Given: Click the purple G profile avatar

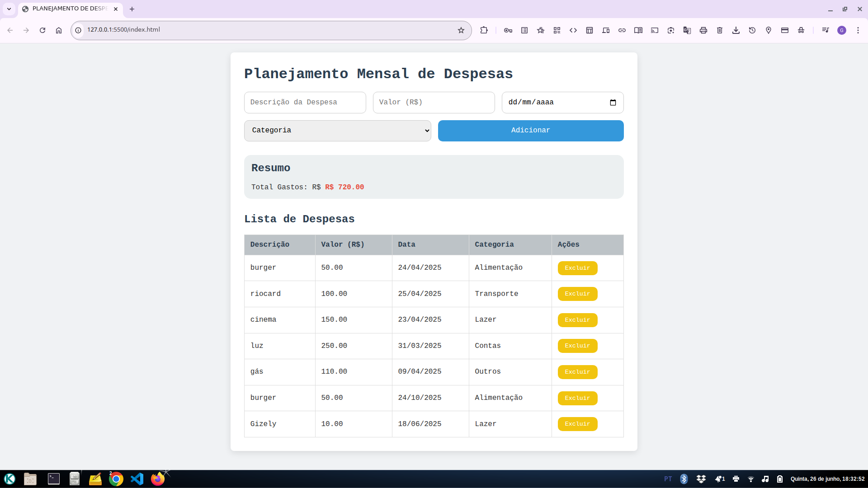Looking at the screenshot, I should point(842,30).
